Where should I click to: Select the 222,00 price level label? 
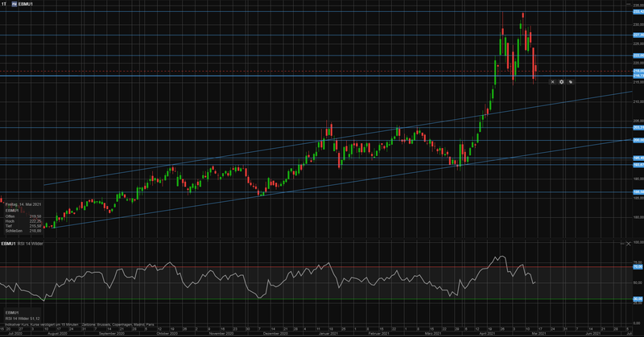click(636, 55)
